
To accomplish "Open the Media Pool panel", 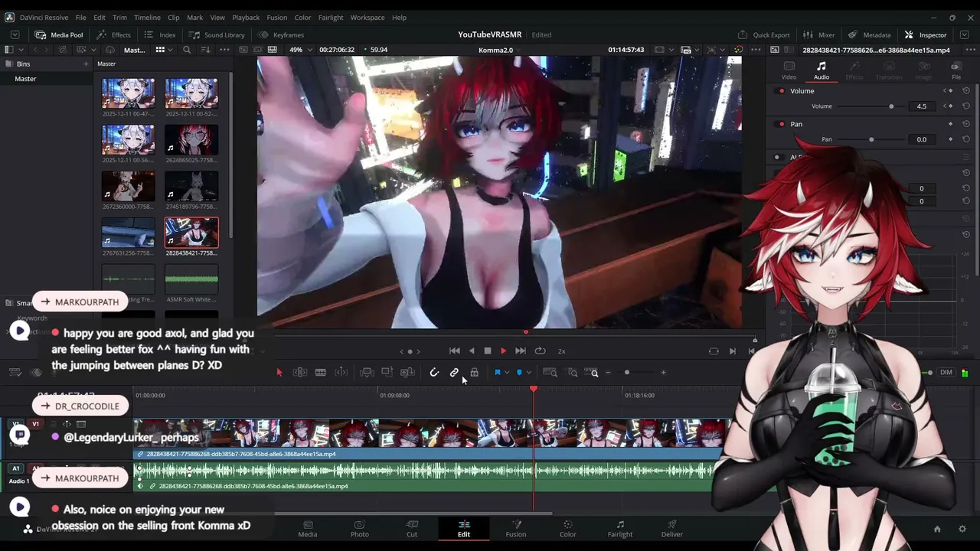I will point(58,34).
